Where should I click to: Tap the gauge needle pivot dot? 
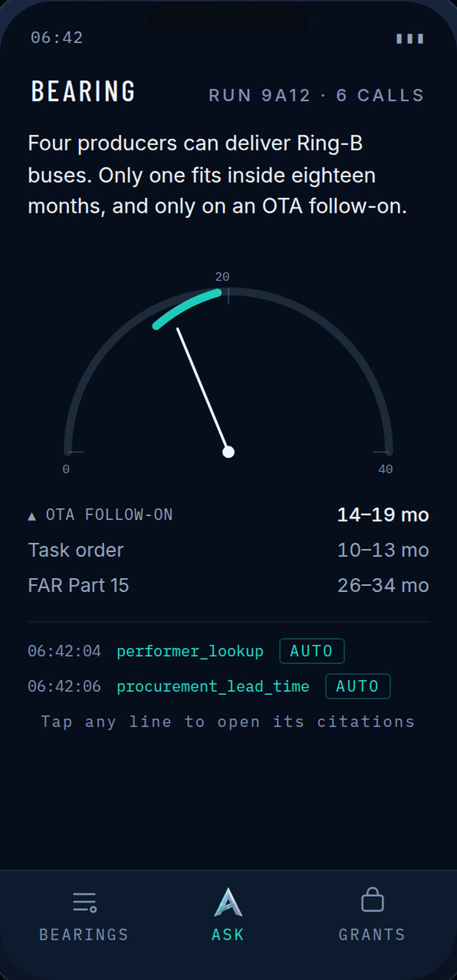click(x=228, y=452)
